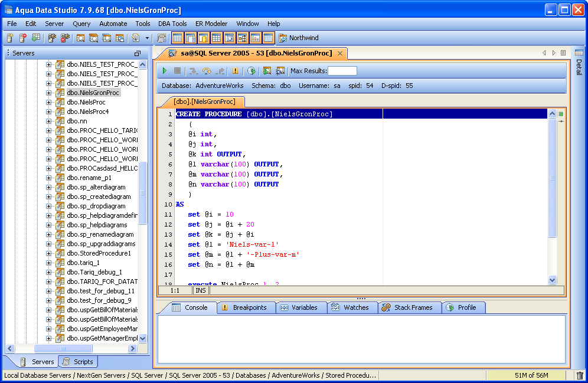Close the sa@SQL Server 2005 editor tab
This screenshot has height=383, width=588.
(340, 53)
